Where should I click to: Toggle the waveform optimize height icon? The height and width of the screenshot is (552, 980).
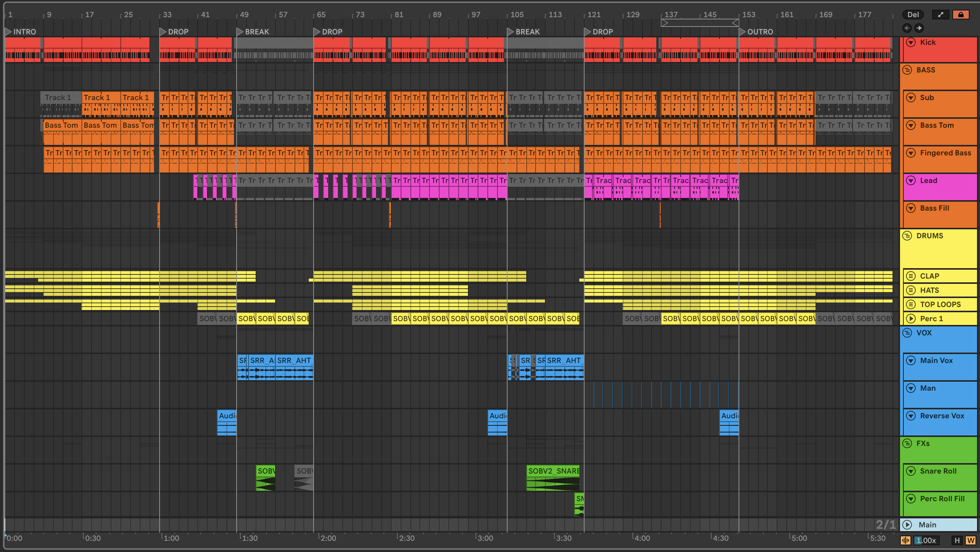pos(906,540)
